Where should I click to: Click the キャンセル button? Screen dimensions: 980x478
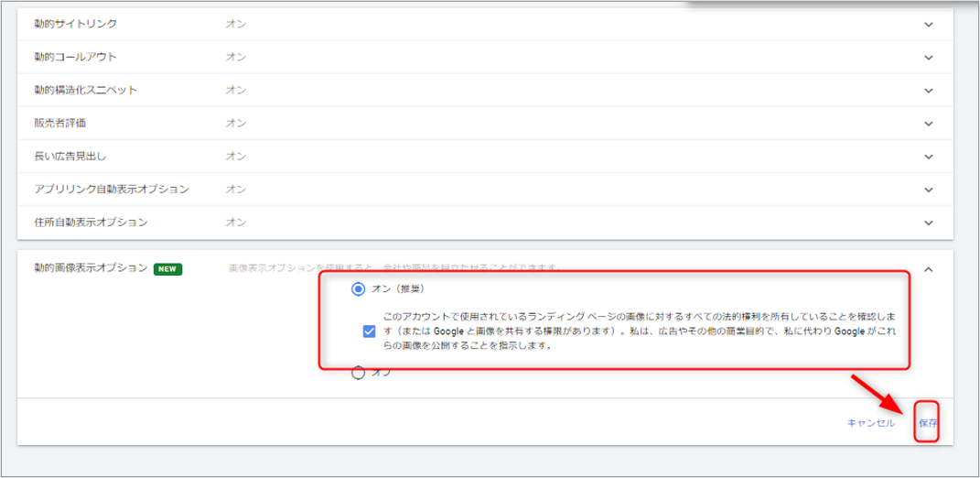tap(870, 423)
